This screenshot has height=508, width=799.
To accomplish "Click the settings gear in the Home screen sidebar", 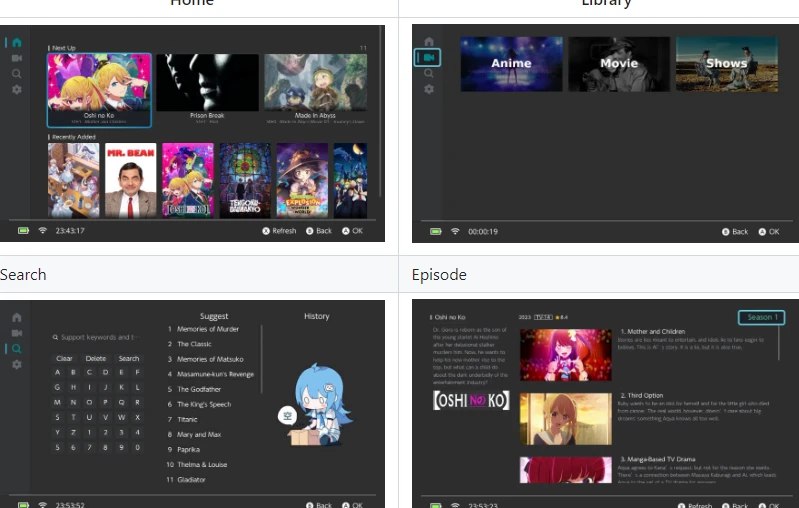I will (x=16, y=89).
